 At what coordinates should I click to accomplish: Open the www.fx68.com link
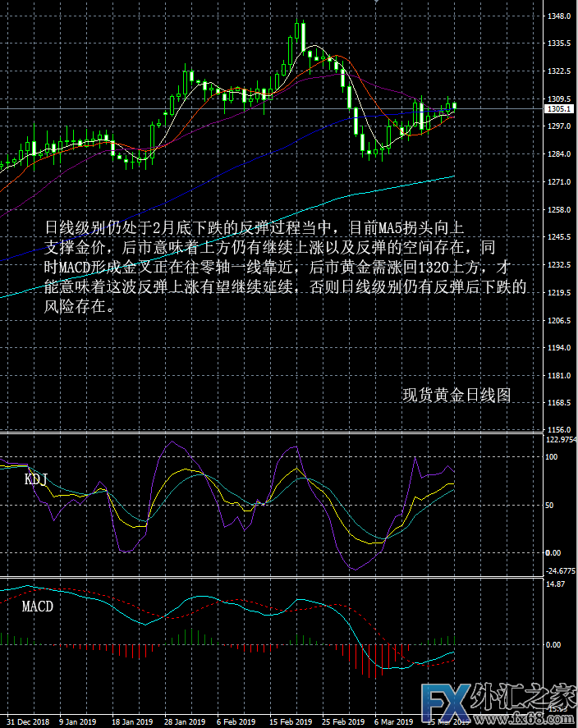[x=541, y=720]
